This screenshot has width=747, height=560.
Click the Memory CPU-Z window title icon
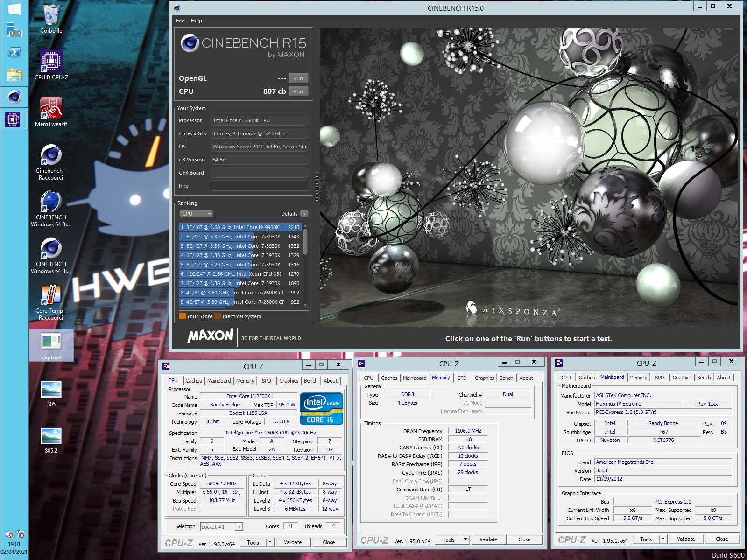(361, 364)
